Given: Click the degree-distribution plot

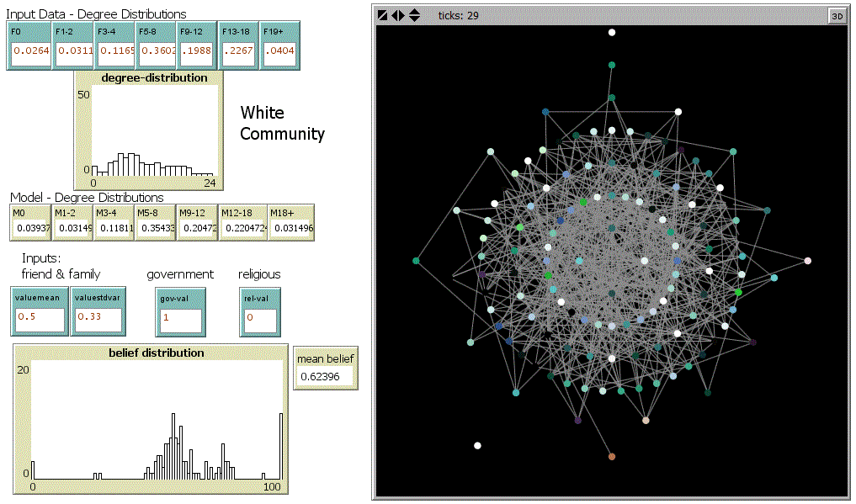Looking at the screenshot, I should [x=148, y=130].
